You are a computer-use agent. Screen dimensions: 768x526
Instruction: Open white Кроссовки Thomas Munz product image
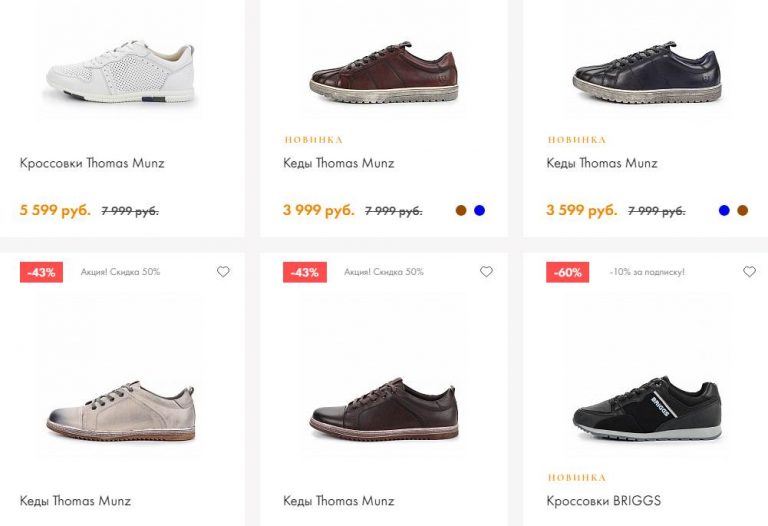click(120, 70)
